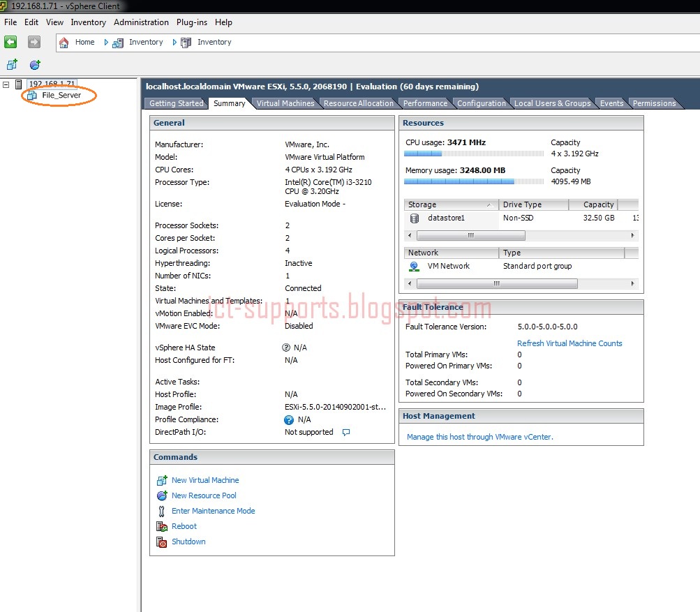
Task: Click the Shutdown command icon
Action: [x=162, y=542]
